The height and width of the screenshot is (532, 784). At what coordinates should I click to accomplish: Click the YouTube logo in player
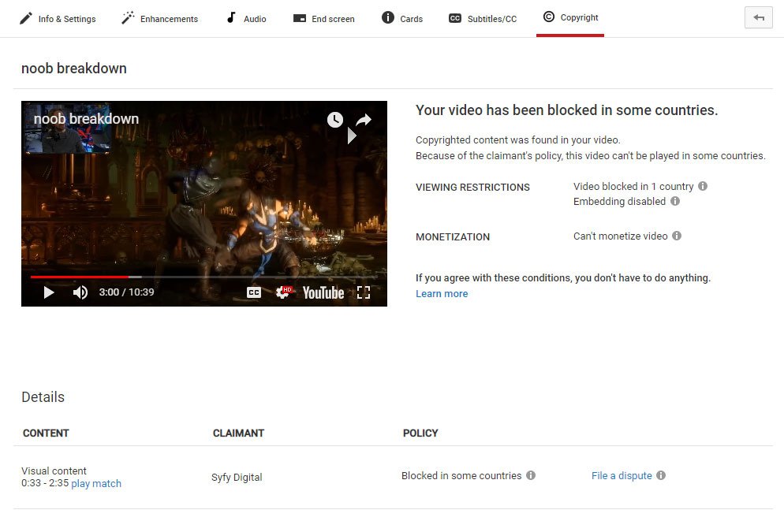pyautogui.click(x=323, y=292)
